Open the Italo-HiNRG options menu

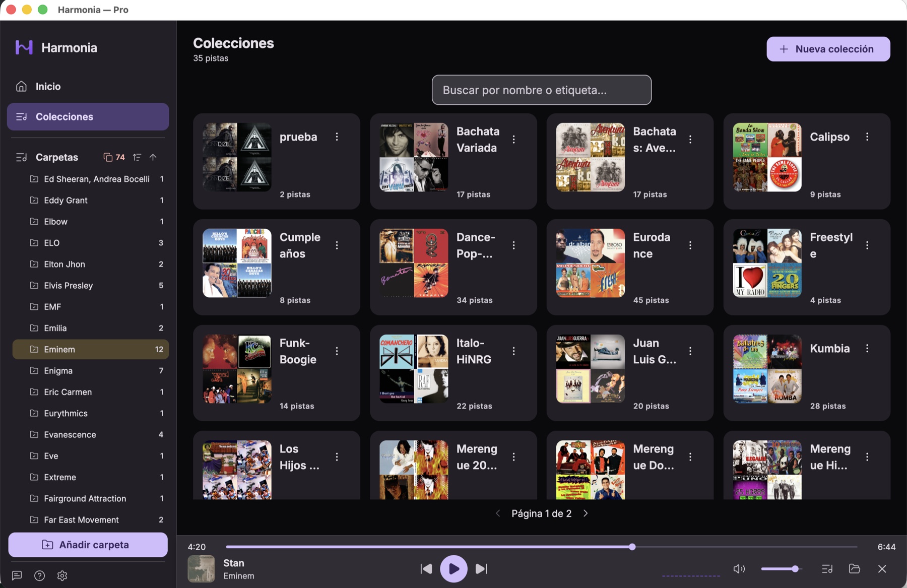click(x=514, y=351)
